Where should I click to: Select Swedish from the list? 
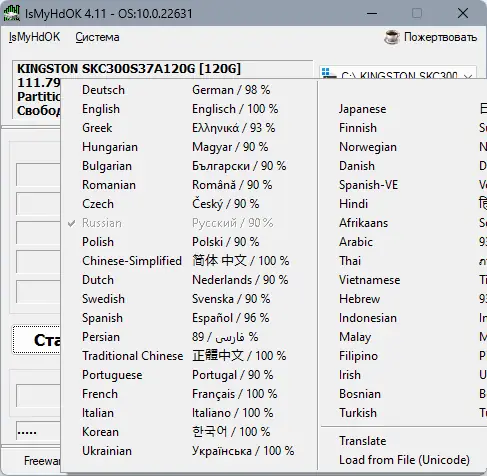point(189,299)
